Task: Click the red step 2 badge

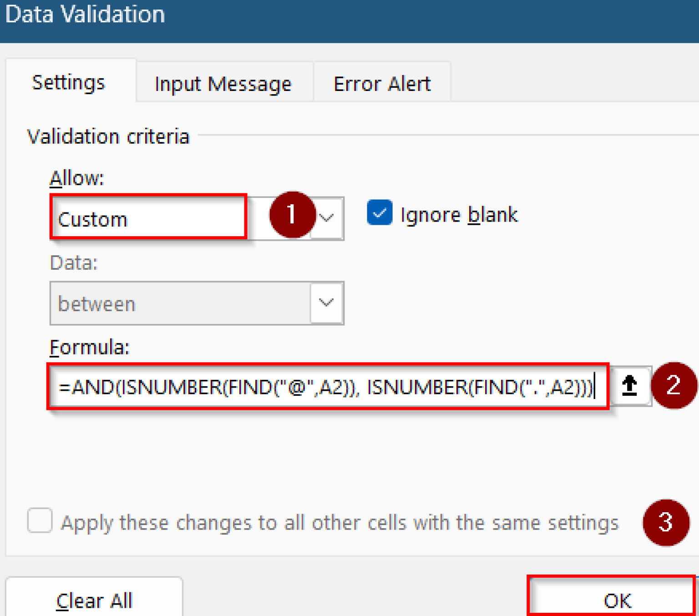Action: point(674,385)
